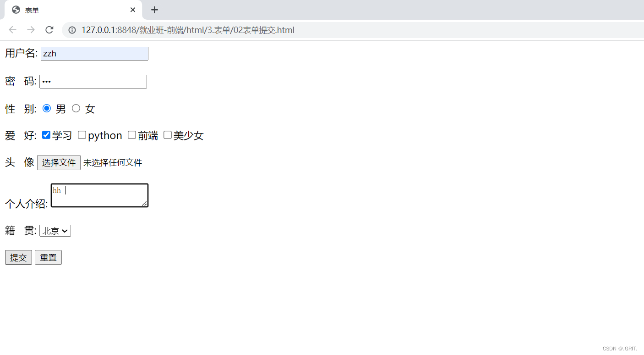The width and height of the screenshot is (644, 355).
Task: Click the 密码 password field
Action: (93, 82)
